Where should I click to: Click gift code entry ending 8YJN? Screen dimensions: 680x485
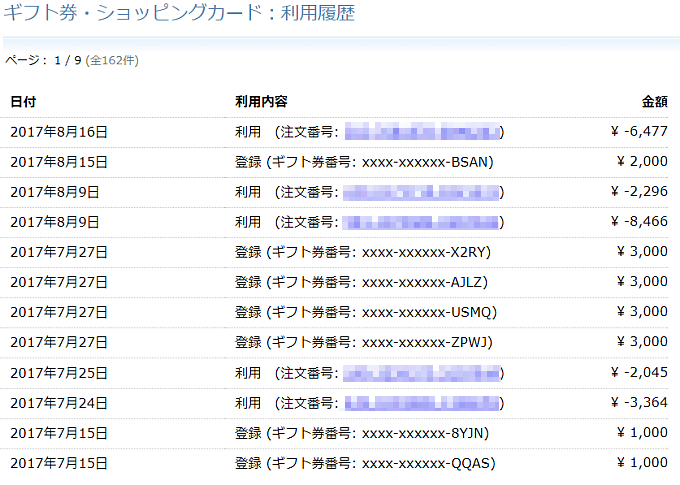(x=362, y=433)
